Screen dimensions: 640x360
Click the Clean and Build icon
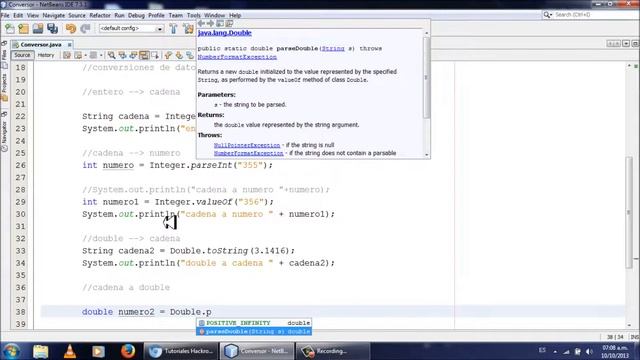188,29
